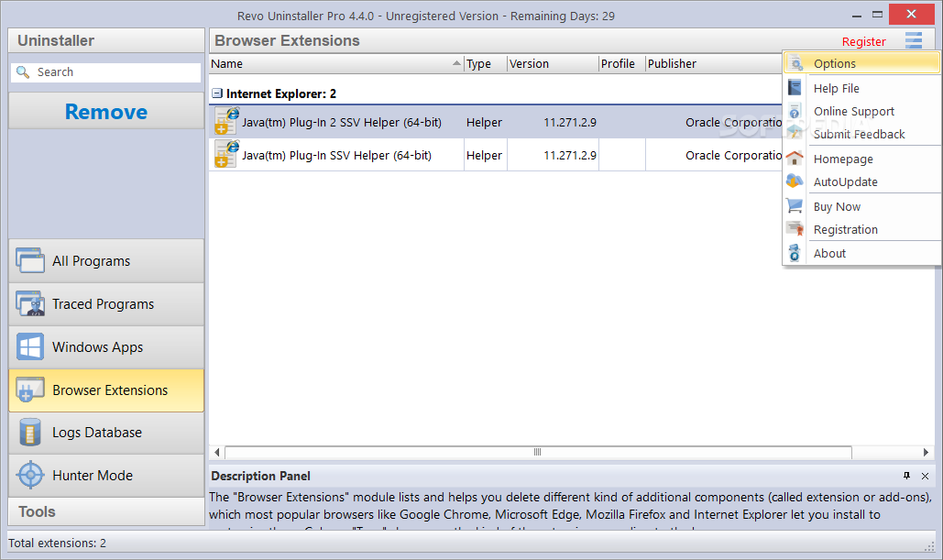Click the Remove button
This screenshot has height=560, width=943.
tap(106, 111)
